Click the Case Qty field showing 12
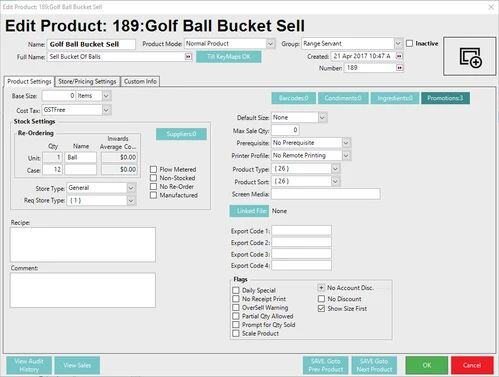This screenshot has height=377, width=499. [53, 170]
